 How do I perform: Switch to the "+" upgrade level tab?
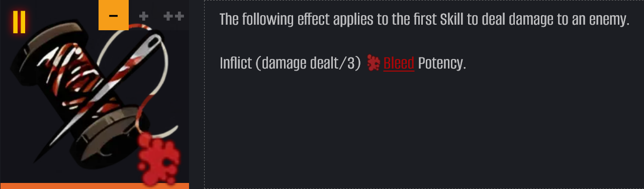(144, 16)
